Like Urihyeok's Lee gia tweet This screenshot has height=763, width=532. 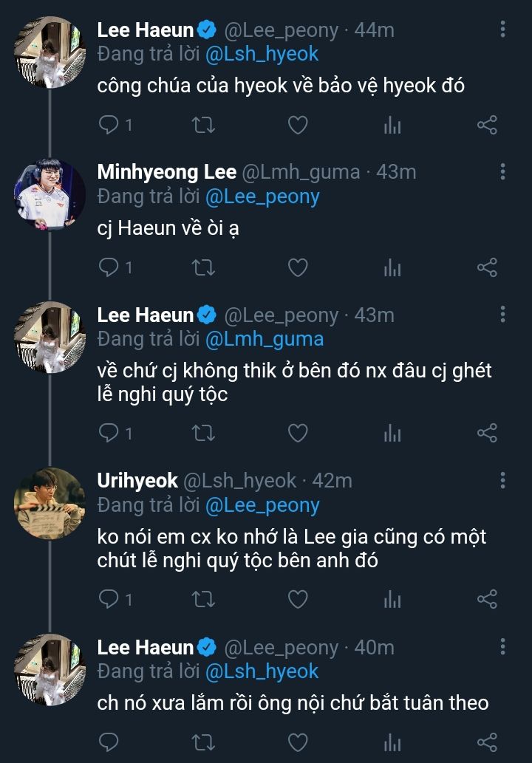pos(297,599)
